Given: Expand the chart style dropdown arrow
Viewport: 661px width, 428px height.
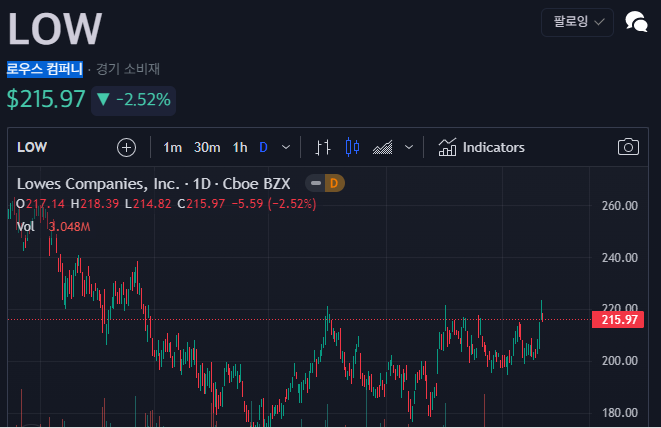Looking at the screenshot, I should pyautogui.click(x=409, y=148).
